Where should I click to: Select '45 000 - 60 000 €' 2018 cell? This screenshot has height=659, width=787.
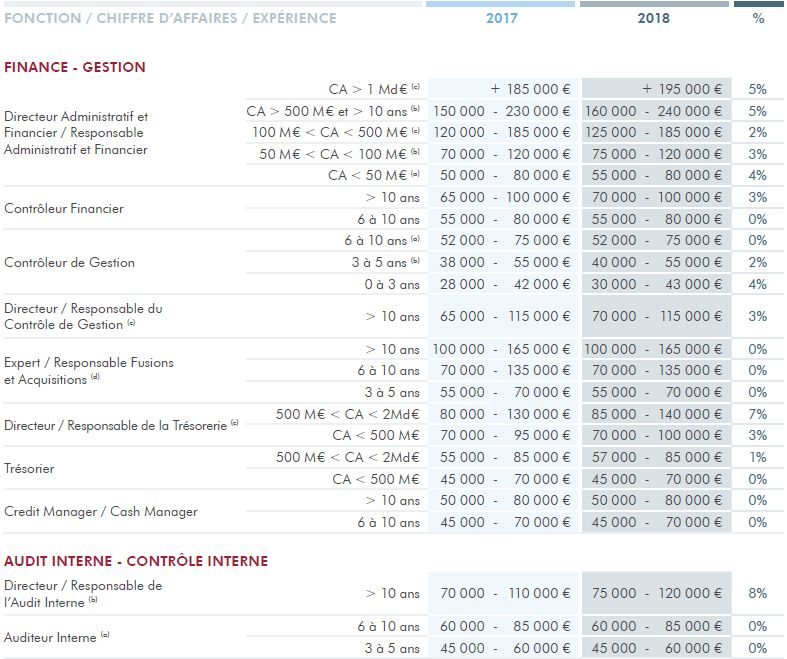point(657,648)
